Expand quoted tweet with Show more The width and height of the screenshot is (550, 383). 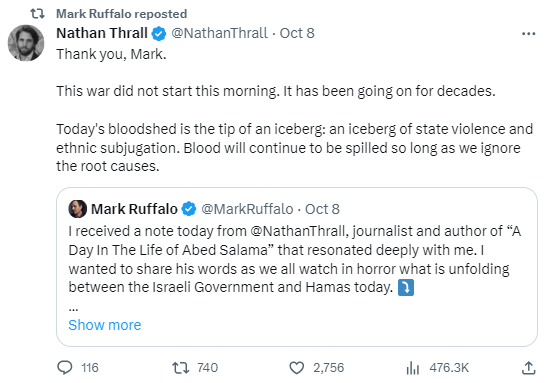105,325
